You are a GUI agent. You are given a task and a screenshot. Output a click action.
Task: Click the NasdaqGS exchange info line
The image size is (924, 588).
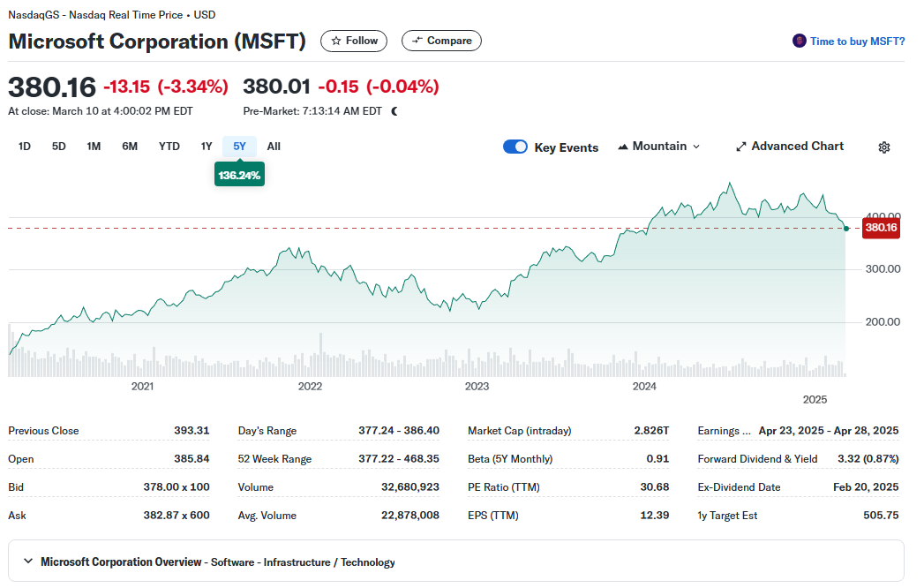pos(112,15)
